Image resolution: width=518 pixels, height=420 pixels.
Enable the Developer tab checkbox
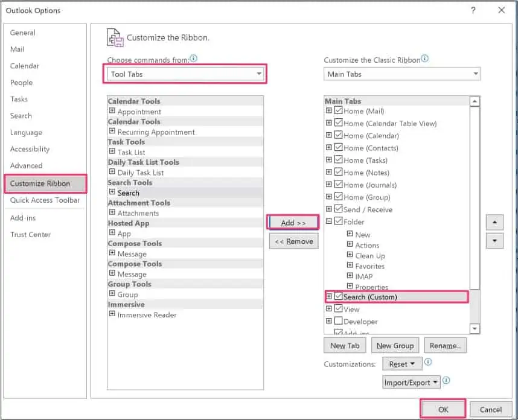[x=338, y=320]
